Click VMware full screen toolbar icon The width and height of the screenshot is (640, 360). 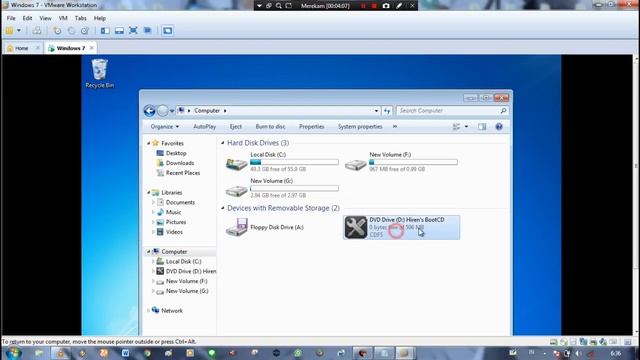pyautogui.click(x=133, y=31)
